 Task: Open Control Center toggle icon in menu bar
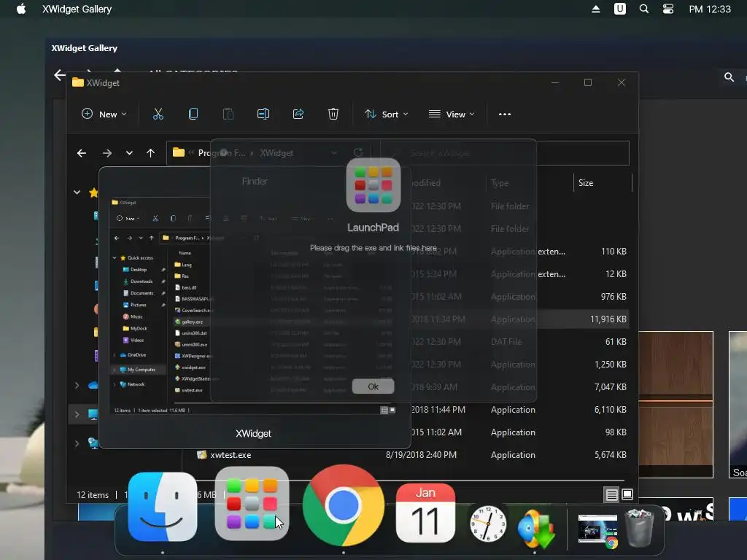coord(668,9)
